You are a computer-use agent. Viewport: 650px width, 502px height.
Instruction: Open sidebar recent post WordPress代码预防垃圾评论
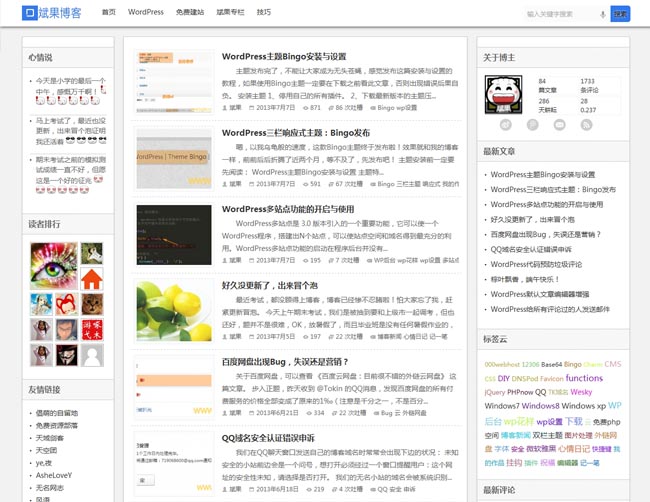pyautogui.click(x=536, y=264)
